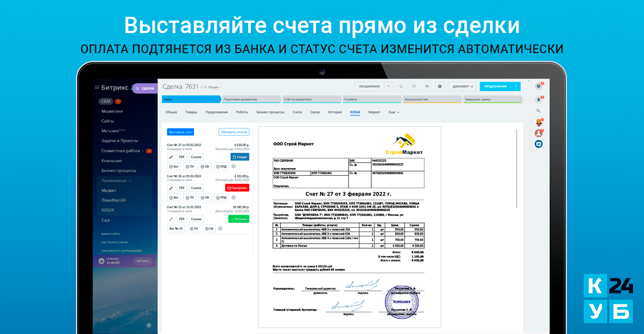This screenshot has width=644, height=334.
Task: Expand the РАСШИРЕНИЯ dropdown arrow
Action: pos(389,86)
